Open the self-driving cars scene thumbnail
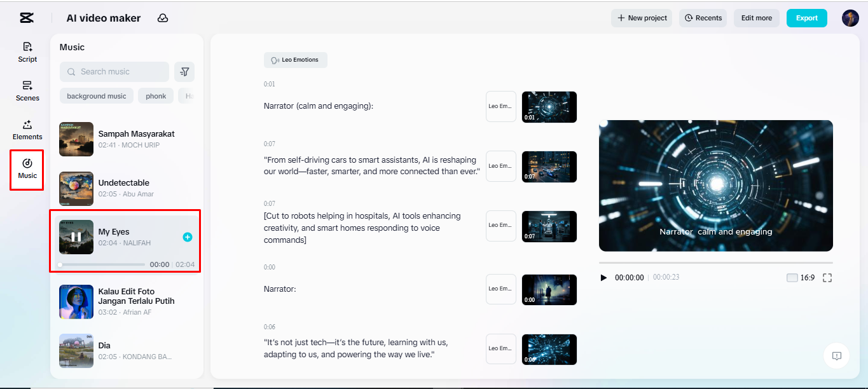 coord(549,167)
